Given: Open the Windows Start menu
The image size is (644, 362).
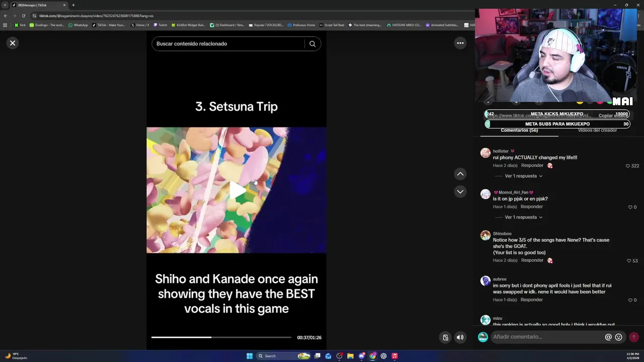Looking at the screenshot, I should (250, 356).
